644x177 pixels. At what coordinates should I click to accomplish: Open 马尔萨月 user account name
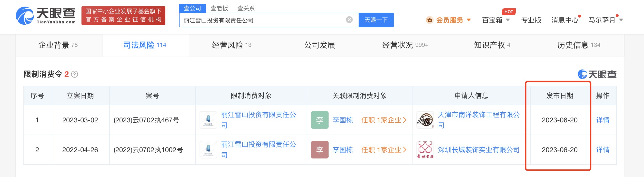(x=602, y=20)
